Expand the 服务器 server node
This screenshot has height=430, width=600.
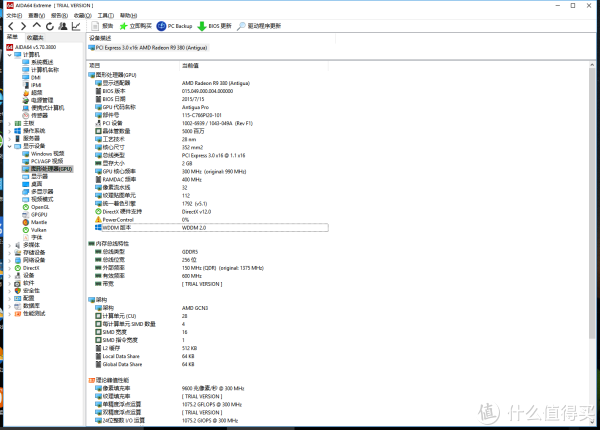[x=10, y=138]
